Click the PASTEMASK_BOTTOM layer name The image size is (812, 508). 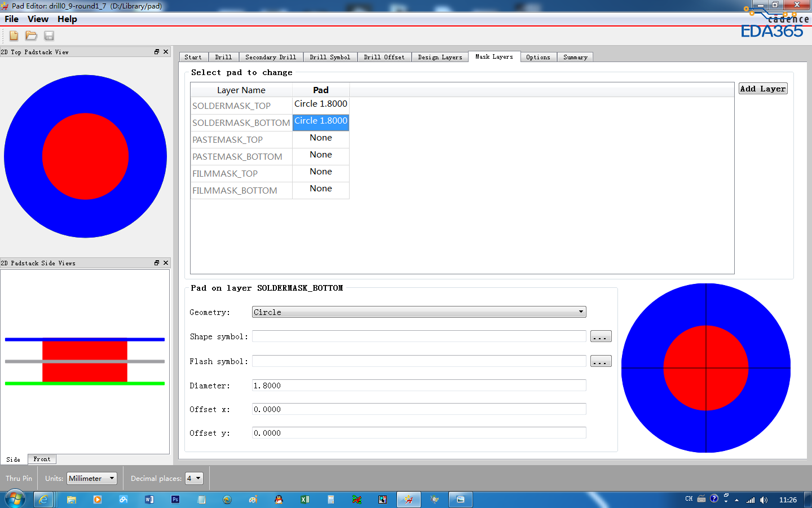(x=237, y=156)
